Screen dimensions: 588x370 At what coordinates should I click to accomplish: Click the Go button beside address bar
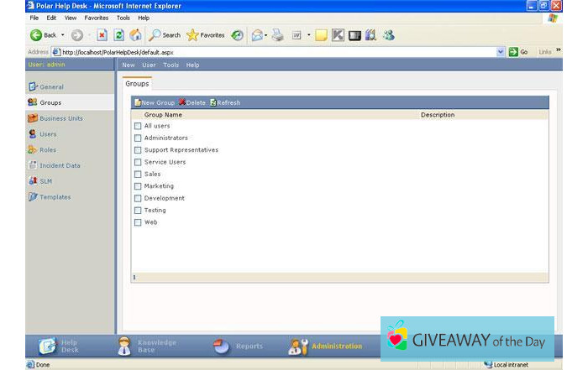[x=518, y=52]
